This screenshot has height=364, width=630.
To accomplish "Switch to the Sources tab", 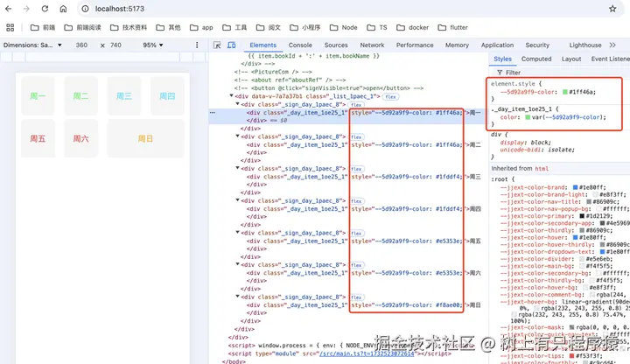I will pos(336,45).
